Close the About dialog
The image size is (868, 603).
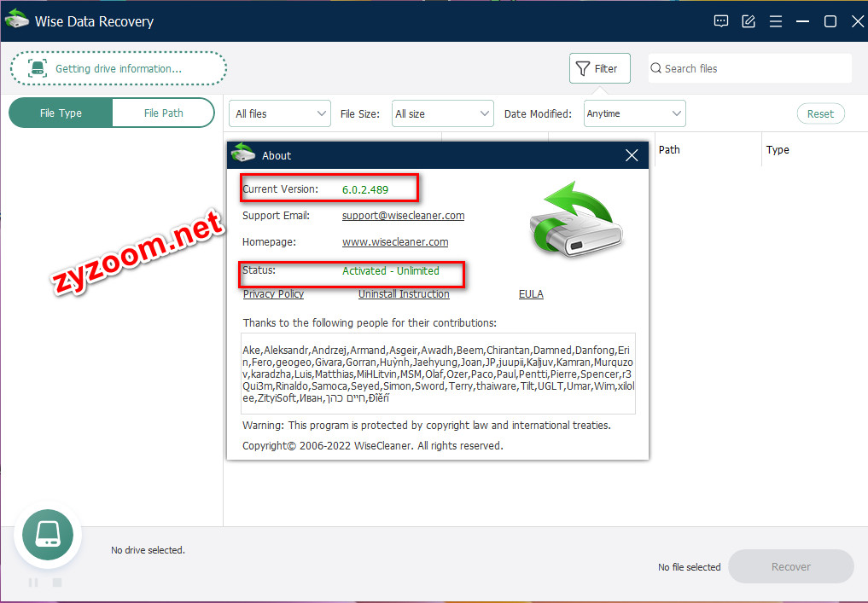[632, 155]
